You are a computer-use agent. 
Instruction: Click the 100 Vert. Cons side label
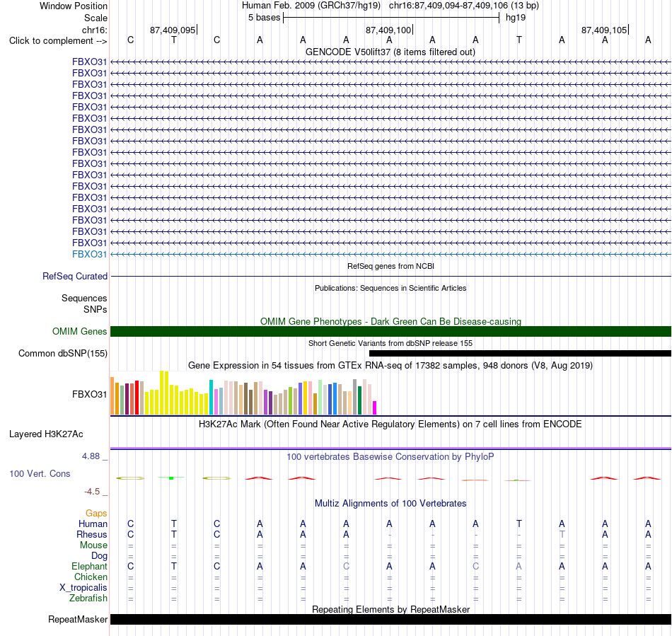click(x=40, y=473)
